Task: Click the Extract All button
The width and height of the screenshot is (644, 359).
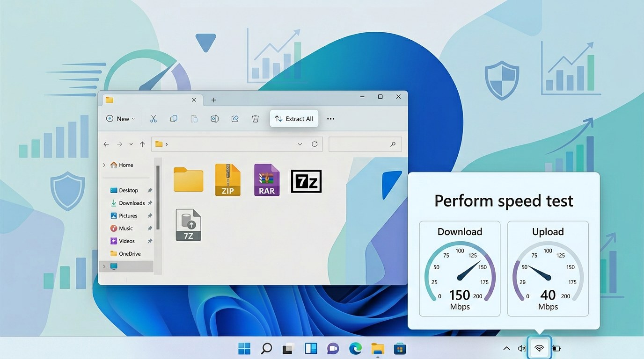Action: (x=294, y=119)
